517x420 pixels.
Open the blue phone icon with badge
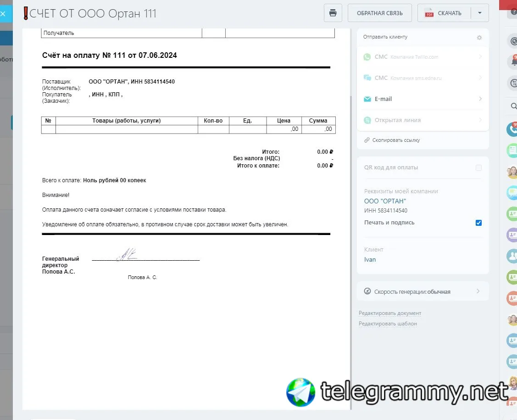pyautogui.click(x=512, y=129)
